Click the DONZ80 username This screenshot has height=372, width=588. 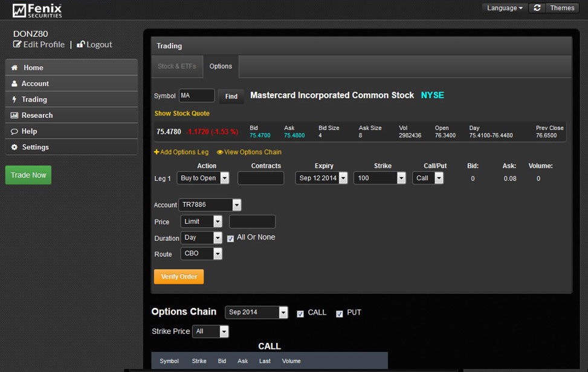click(30, 34)
